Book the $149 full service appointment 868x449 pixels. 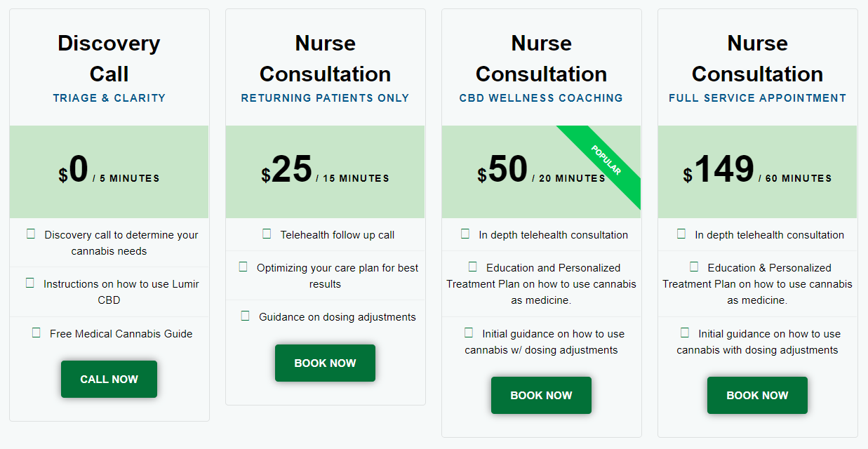757,395
